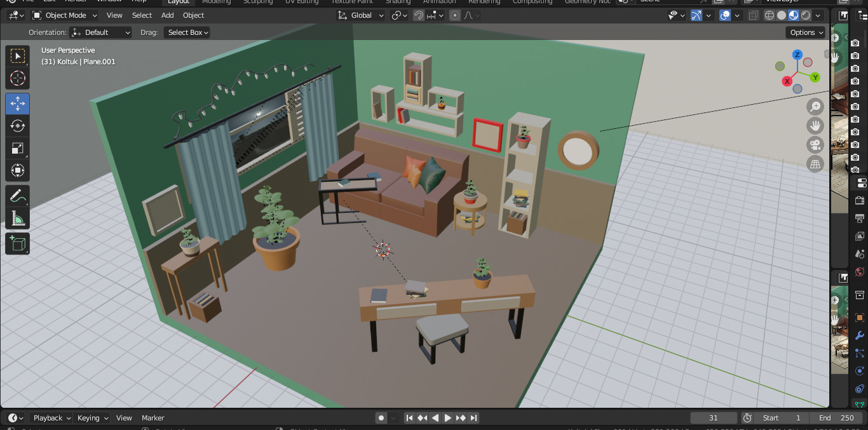Open gizmo options dropdown arrow
This screenshot has height=430, width=868.
(x=709, y=15)
